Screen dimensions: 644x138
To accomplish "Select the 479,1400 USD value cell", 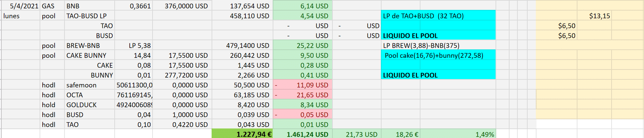I will click(x=242, y=45).
